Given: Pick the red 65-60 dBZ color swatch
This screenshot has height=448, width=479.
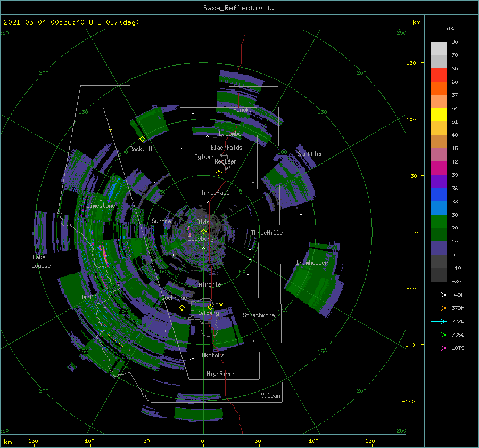Looking at the screenshot, I should click(x=439, y=75).
